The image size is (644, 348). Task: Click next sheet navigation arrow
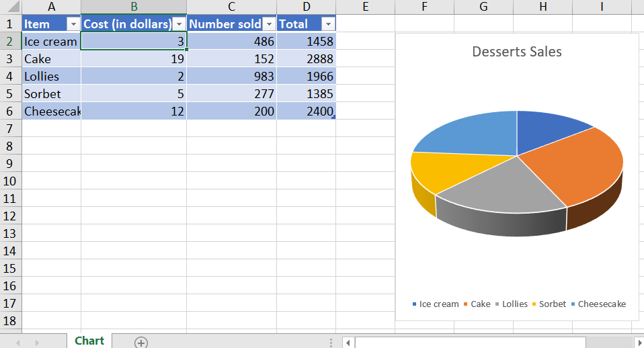click(x=36, y=342)
